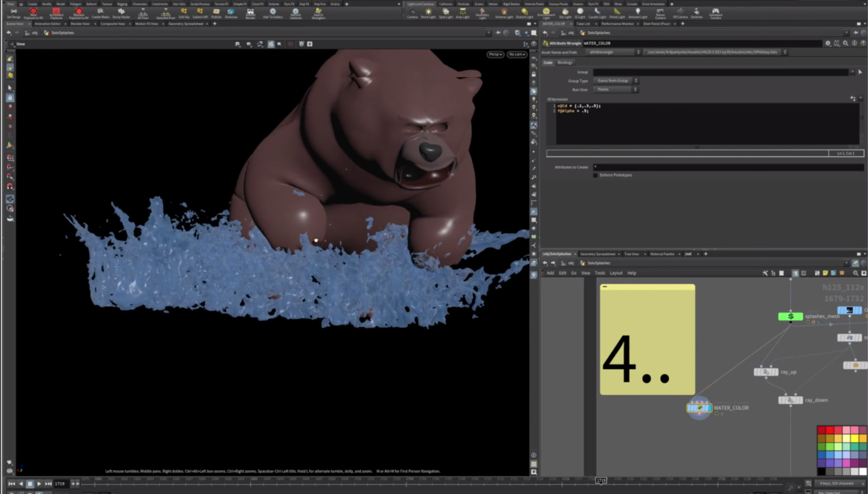Click the ray_down node

pyautogui.click(x=790, y=400)
